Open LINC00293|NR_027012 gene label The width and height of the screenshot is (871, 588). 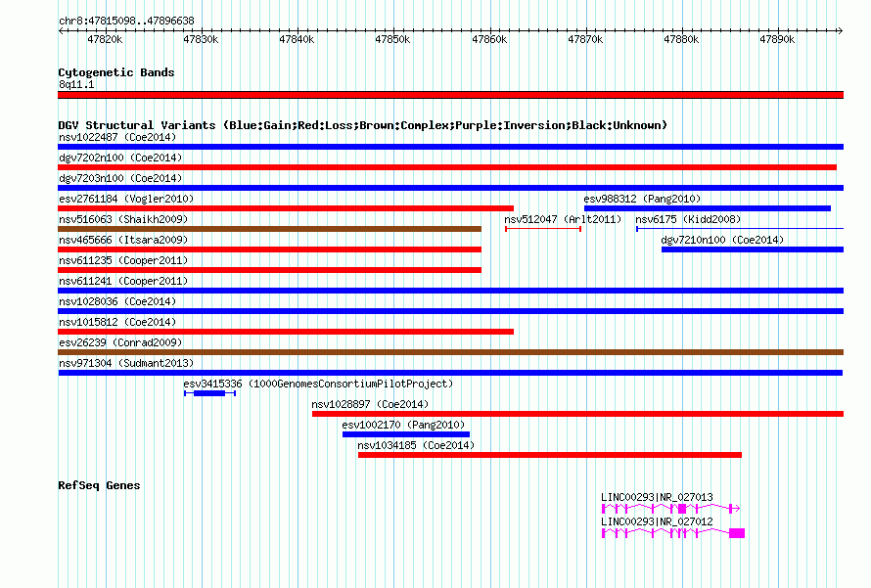coord(657,521)
